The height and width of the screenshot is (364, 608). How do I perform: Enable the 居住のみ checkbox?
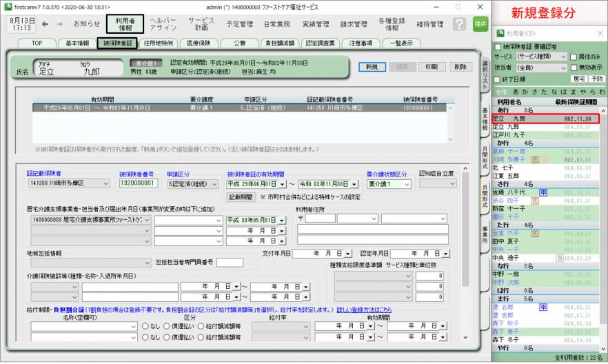coord(574,57)
